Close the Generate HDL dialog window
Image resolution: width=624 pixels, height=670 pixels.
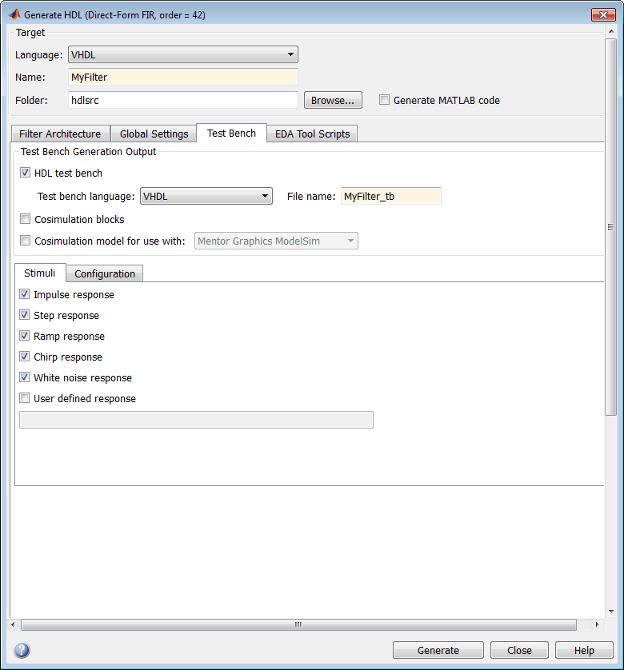coord(603,15)
